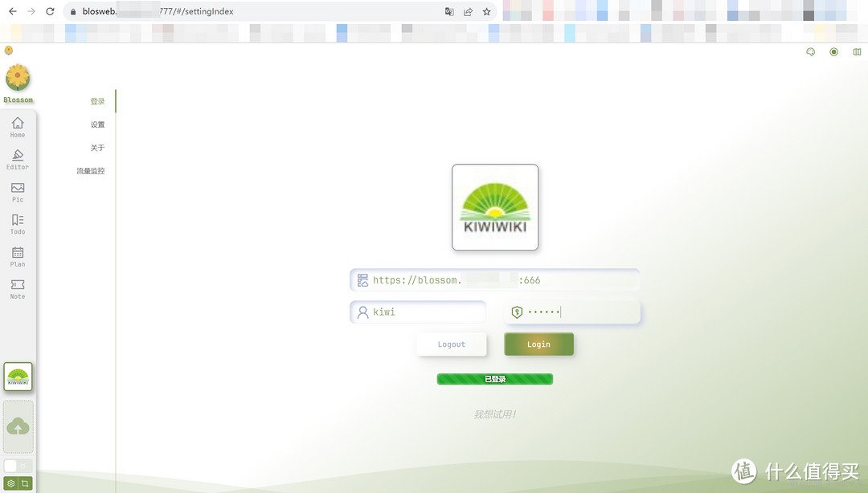Open the Todo section in sidebar
The height and width of the screenshot is (493, 868).
pyautogui.click(x=18, y=224)
